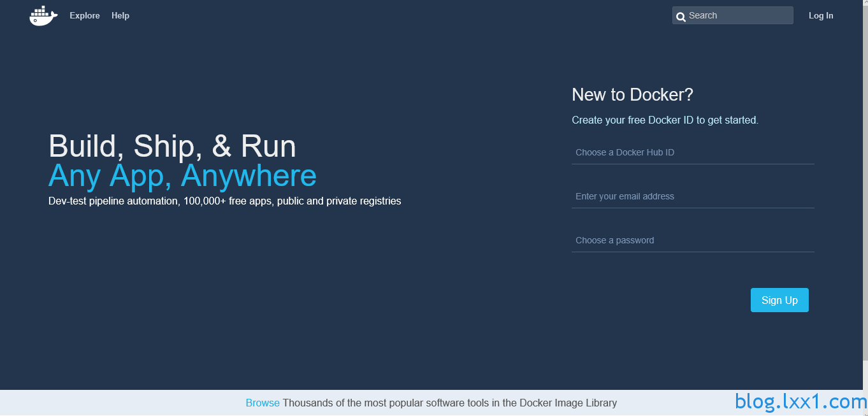
Task: Click the 'Build, Ship, & Run' headline
Action: pyautogui.click(x=172, y=146)
